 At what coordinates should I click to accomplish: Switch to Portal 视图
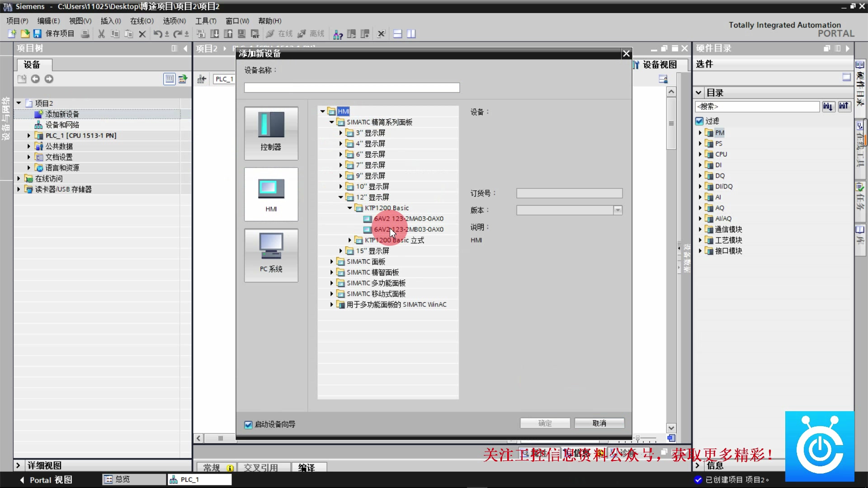[46, 480]
